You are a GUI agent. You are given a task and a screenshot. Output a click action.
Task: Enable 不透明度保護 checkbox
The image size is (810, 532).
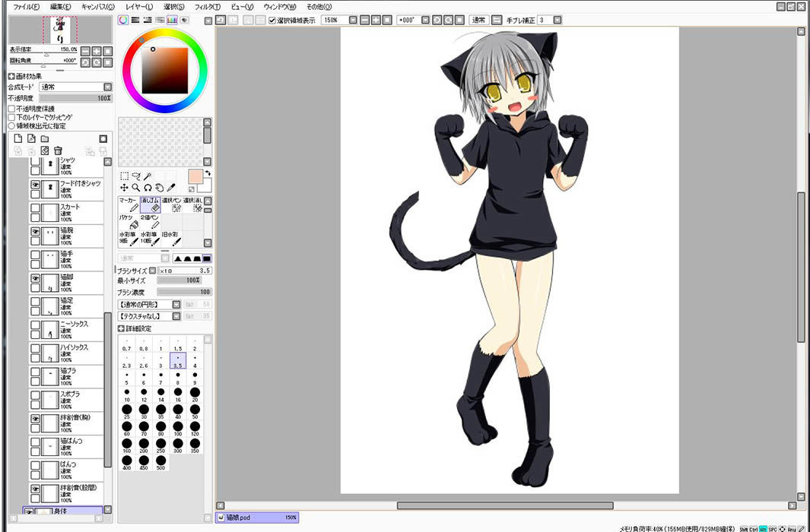pos(11,109)
